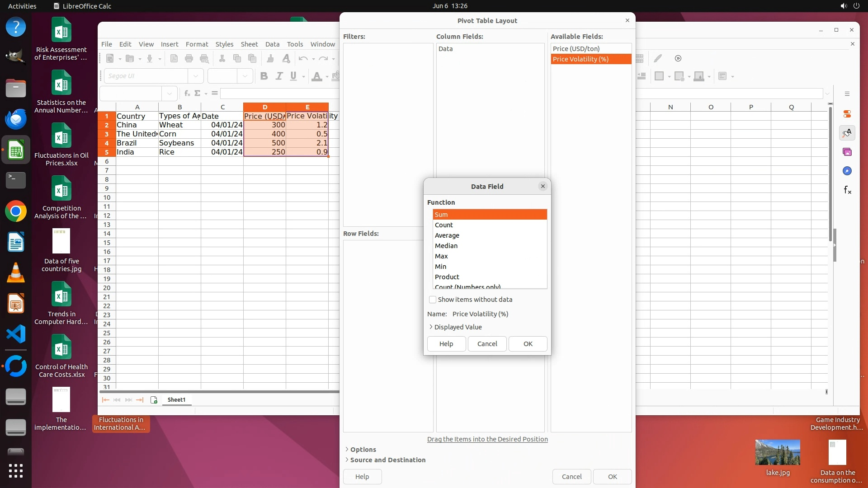The height and width of the screenshot is (488, 868).
Task: Cancel the Pivot Table Layout dialog
Action: coord(571,477)
